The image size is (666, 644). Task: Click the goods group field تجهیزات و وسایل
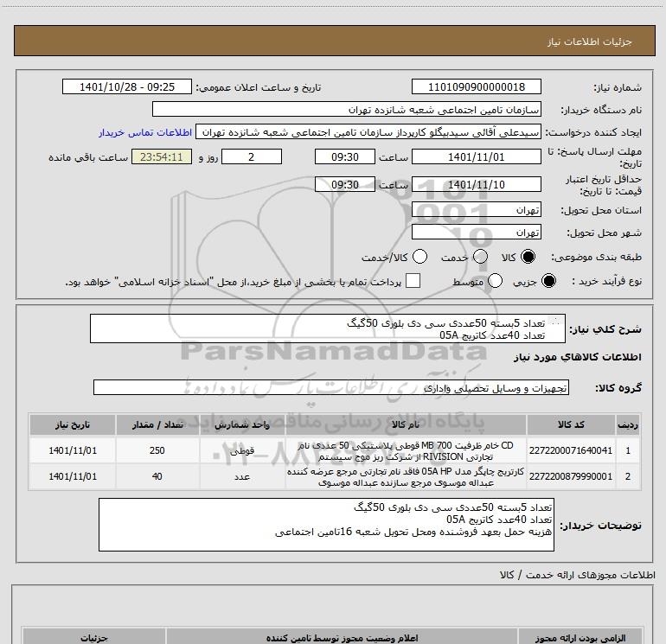click(331, 387)
